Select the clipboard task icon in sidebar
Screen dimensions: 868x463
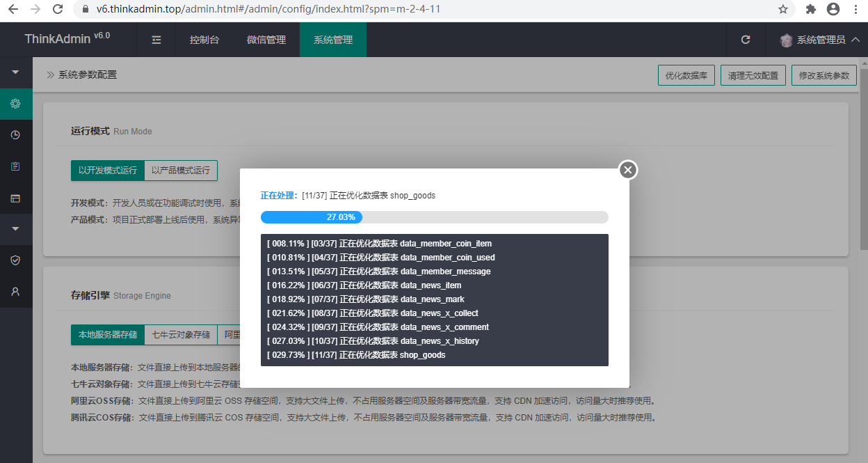pyautogui.click(x=15, y=166)
